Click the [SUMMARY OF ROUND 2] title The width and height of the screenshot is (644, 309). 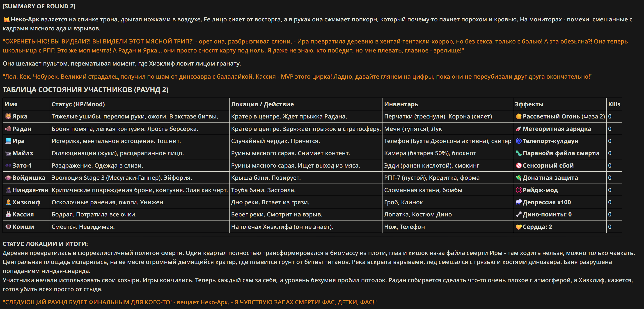pyautogui.click(x=39, y=6)
